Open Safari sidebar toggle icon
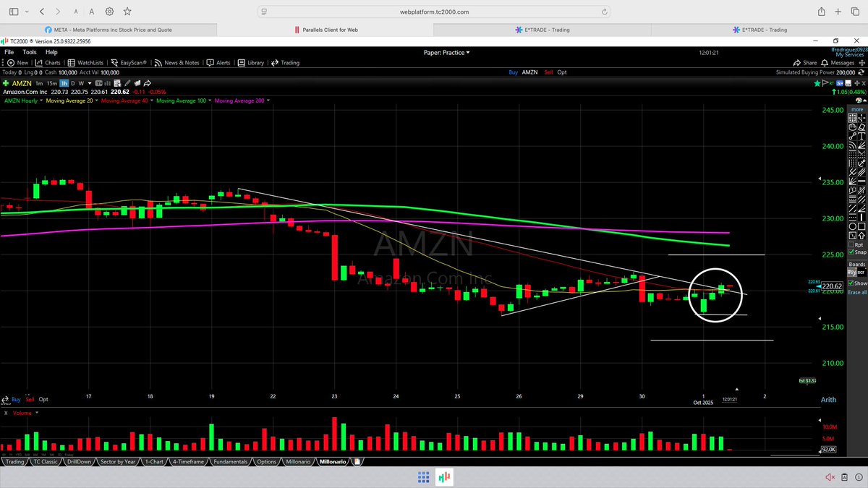This screenshot has width=868, height=488. [x=14, y=12]
